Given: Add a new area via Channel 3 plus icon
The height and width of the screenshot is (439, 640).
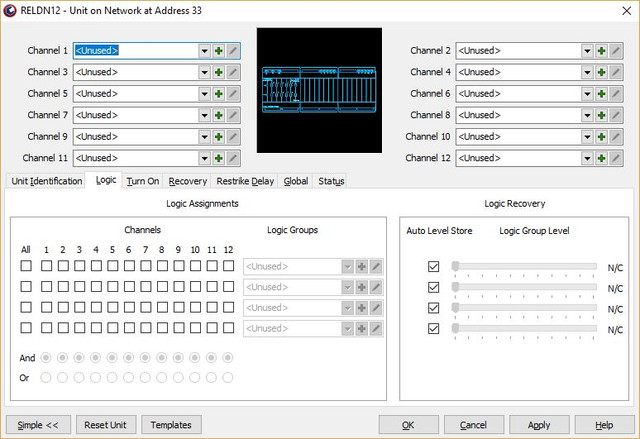Looking at the screenshot, I should pyautogui.click(x=219, y=73).
